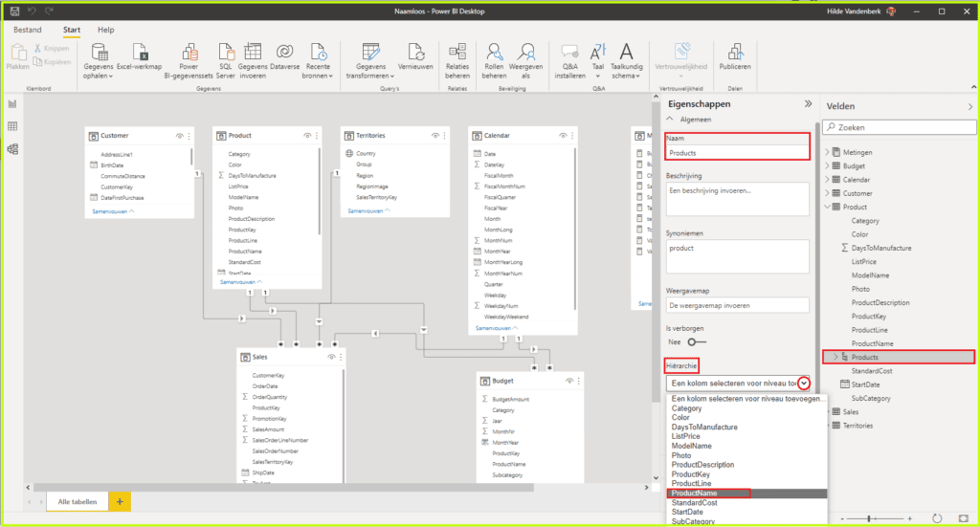Open Power BI-gegevenssets
Image resolution: width=980 pixels, height=527 pixels.
pyautogui.click(x=189, y=60)
